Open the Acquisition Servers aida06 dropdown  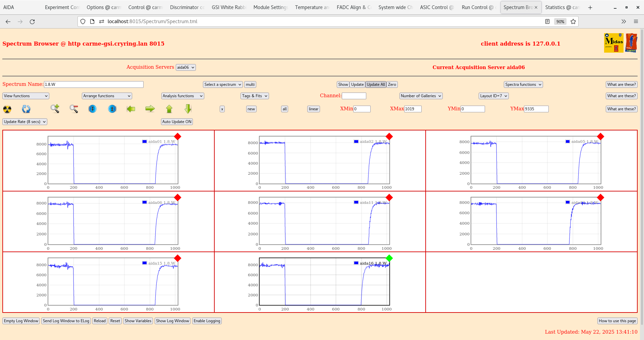185,67
